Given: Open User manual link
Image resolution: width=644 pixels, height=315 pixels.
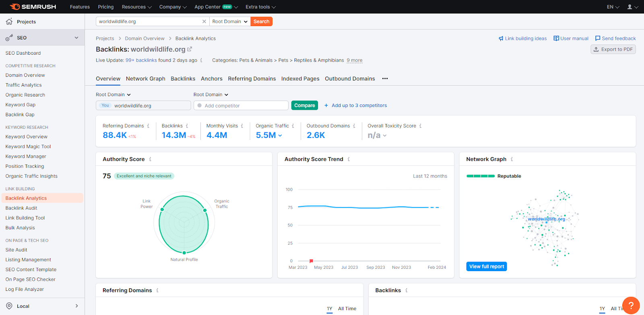Looking at the screenshot, I should [x=571, y=39].
